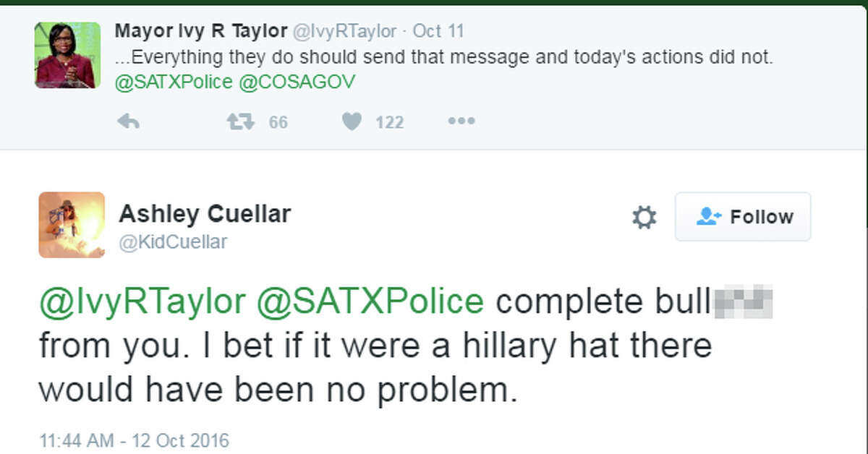Open the gear settings menu beside Follow
Viewport: 868px width, 454px height.
(644, 217)
